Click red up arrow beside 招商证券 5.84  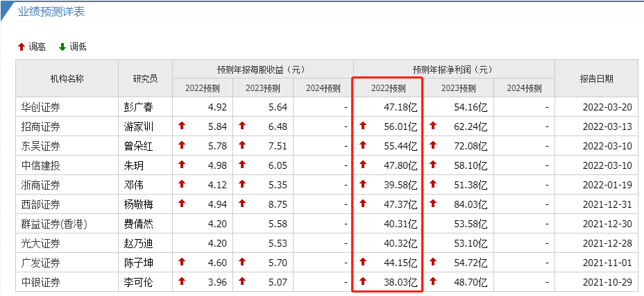pos(183,126)
